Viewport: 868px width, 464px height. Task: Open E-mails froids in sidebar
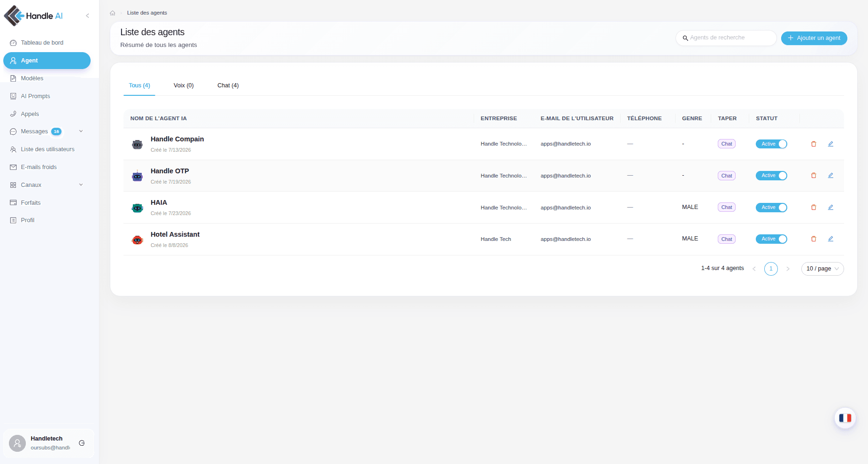[46, 167]
